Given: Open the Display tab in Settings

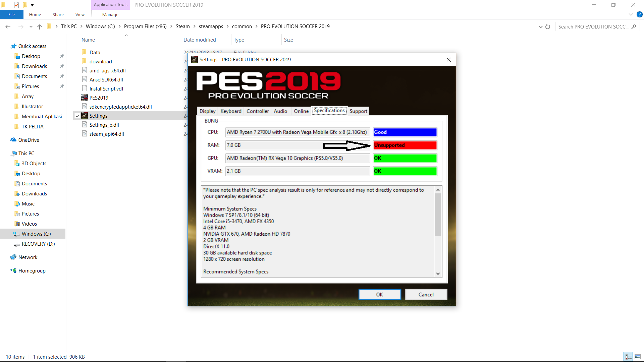Looking at the screenshot, I should coord(207,111).
